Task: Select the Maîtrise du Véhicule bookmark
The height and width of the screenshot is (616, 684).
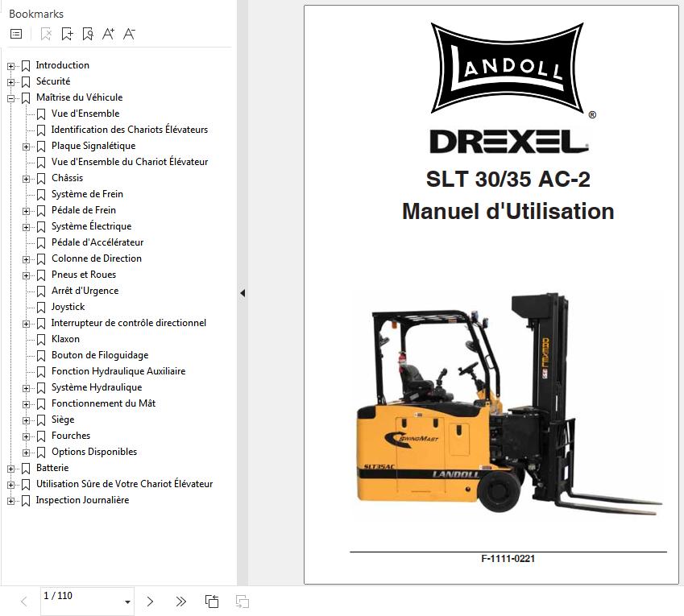Action: click(80, 97)
